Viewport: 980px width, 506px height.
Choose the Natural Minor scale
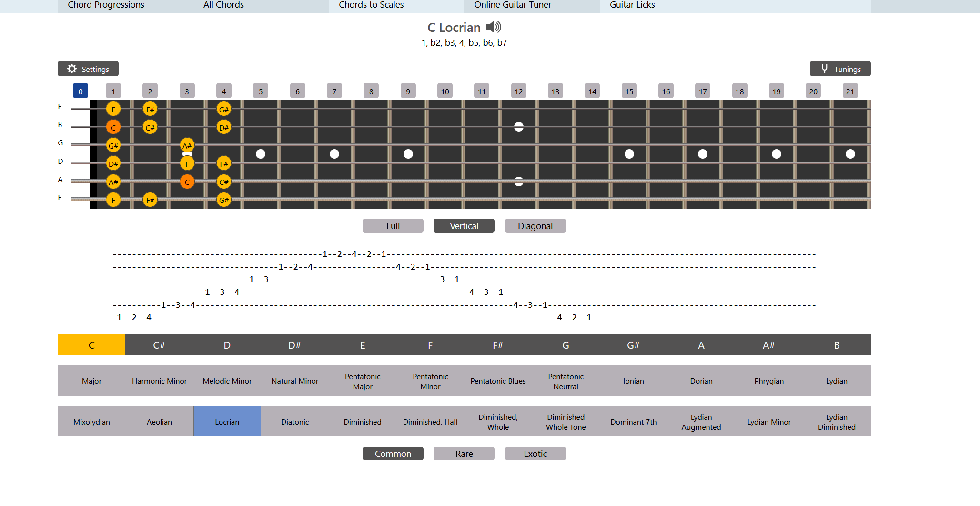(x=295, y=381)
